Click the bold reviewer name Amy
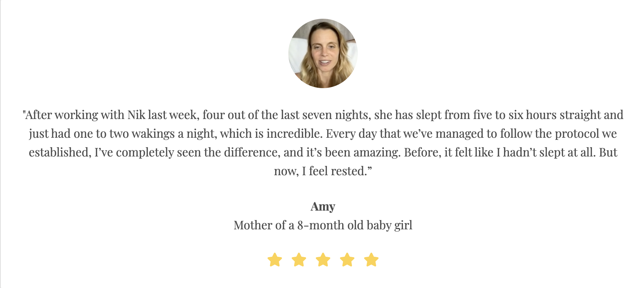Viewport: 644px width, 288px height. tap(323, 207)
